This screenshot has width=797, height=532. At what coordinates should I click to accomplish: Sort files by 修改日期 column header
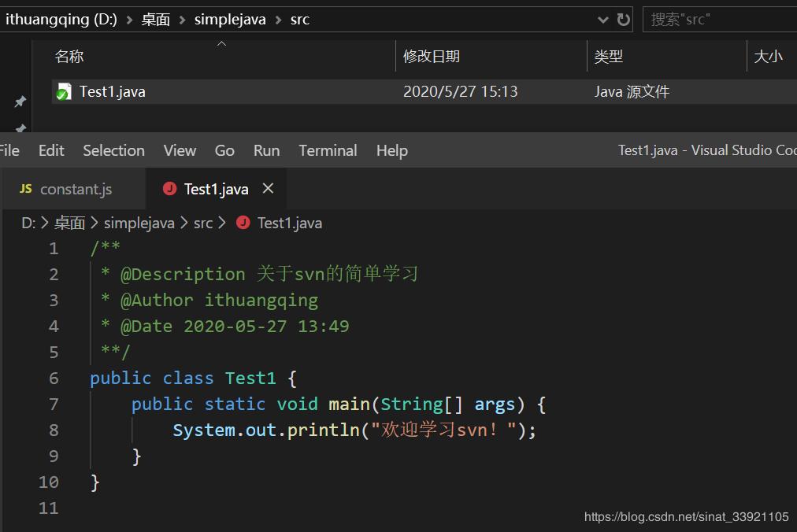click(x=431, y=57)
